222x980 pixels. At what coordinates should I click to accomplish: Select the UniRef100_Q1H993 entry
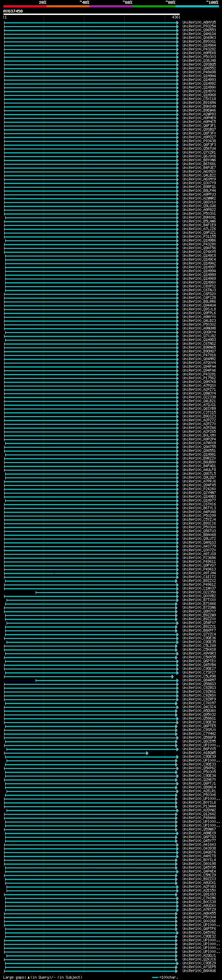[x=199, y=80]
